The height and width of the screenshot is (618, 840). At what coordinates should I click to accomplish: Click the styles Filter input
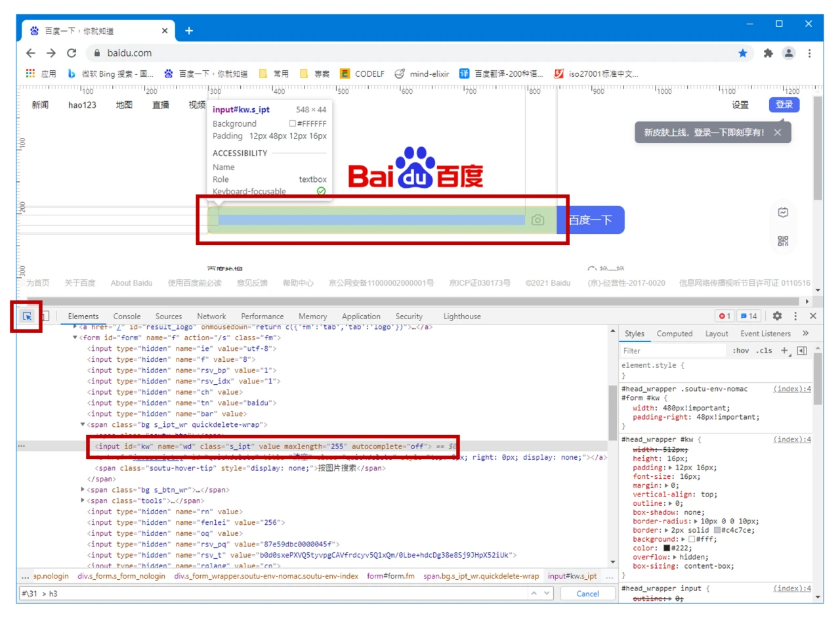pyautogui.click(x=673, y=351)
